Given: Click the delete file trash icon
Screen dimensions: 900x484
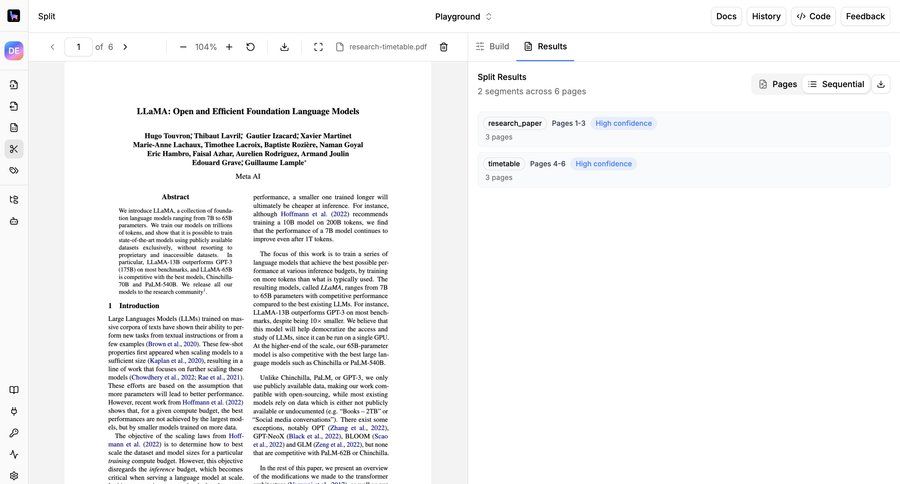Looking at the screenshot, I should [444, 47].
